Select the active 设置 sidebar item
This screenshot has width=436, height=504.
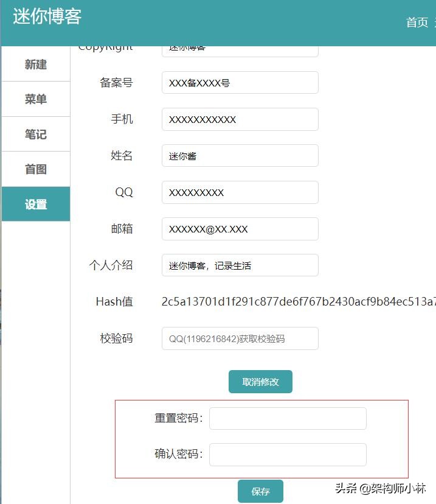point(36,204)
